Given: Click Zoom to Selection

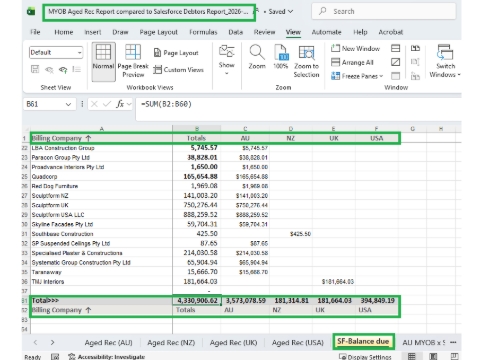Looking at the screenshot, I should pyautogui.click(x=306, y=61).
